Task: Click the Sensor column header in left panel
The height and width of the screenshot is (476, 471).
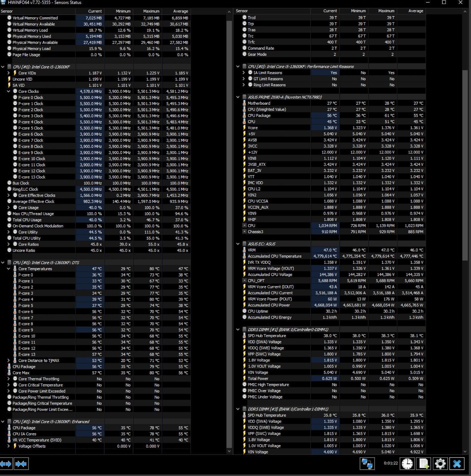Action: pos(38,11)
